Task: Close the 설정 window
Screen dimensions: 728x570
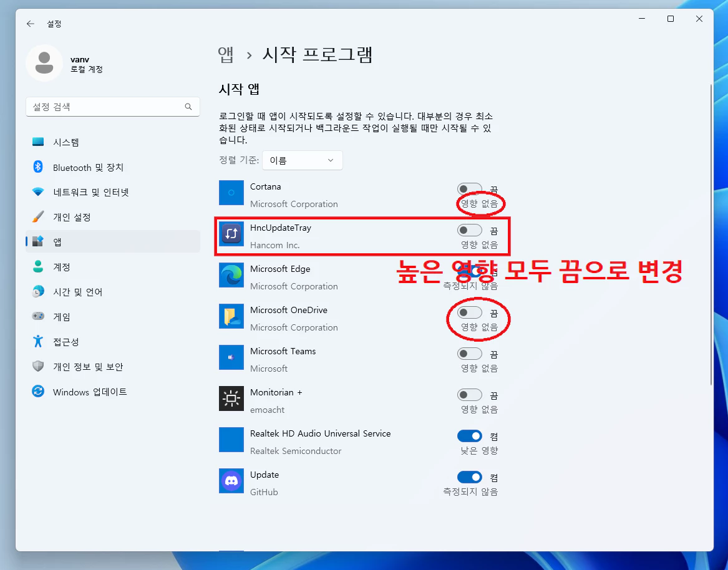Action: (699, 19)
